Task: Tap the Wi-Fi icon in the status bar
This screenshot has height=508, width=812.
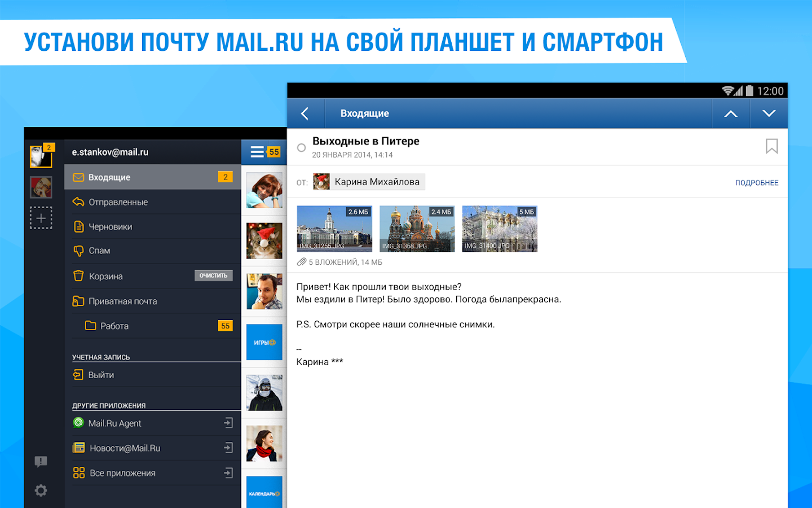Action: (728, 91)
